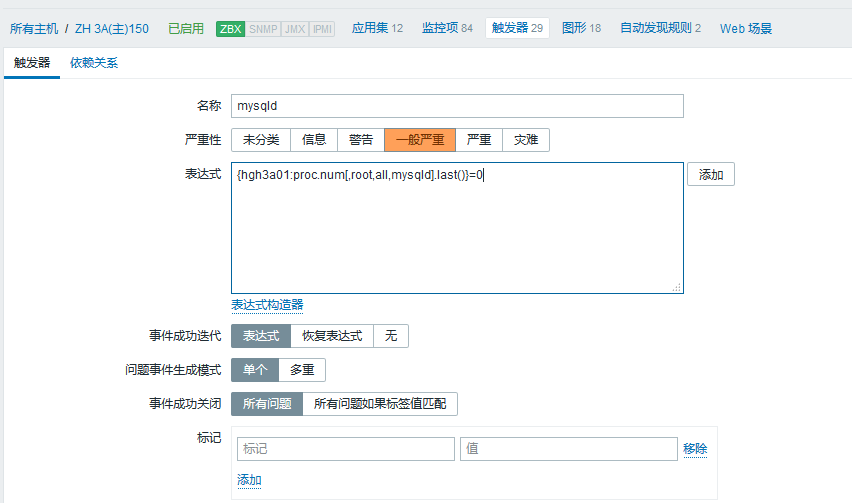Open the 依赖关系 tab
Screen dimensions: 852x503
(94, 63)
